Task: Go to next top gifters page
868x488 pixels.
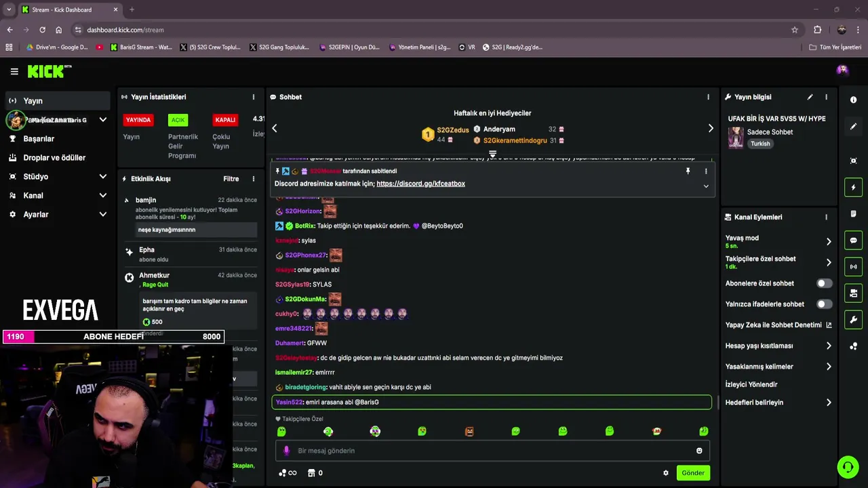Action: (x=711, y=128)
